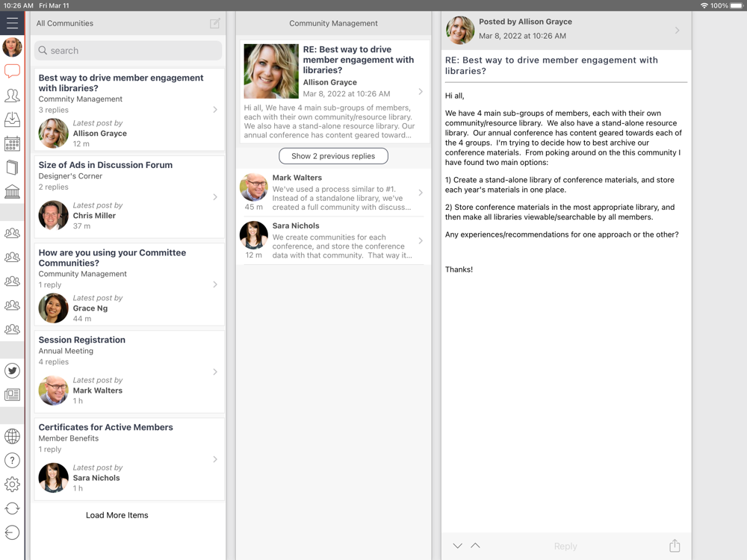Open the inbox tray icon in the sidebar
This screenshot has height=560, width=747.
12,119
